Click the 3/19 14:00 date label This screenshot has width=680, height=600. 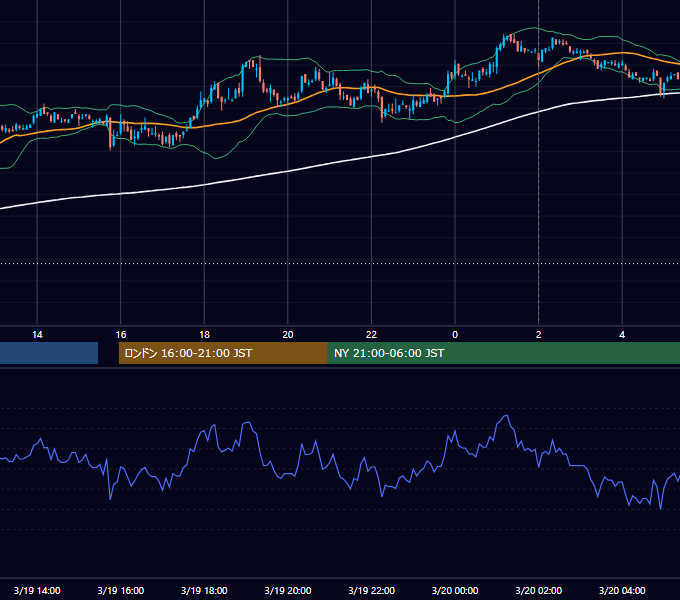37,590
